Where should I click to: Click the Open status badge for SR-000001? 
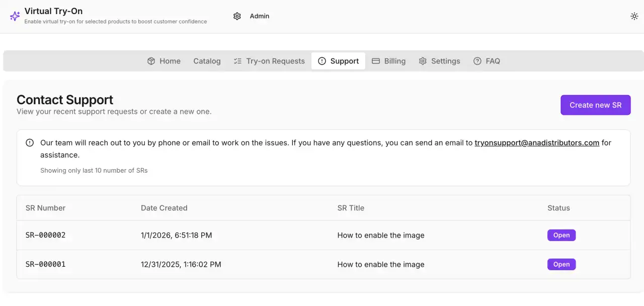point(561,264)
